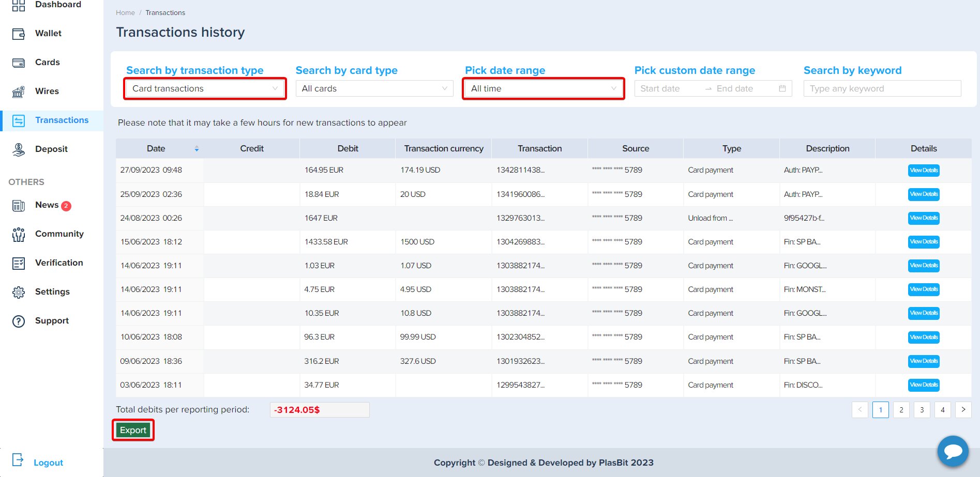Click the Date column sort arrows

197,149
